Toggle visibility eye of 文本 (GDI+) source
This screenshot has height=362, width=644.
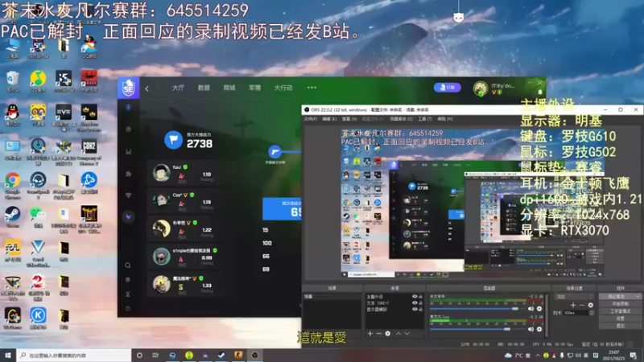coord(415,303)
